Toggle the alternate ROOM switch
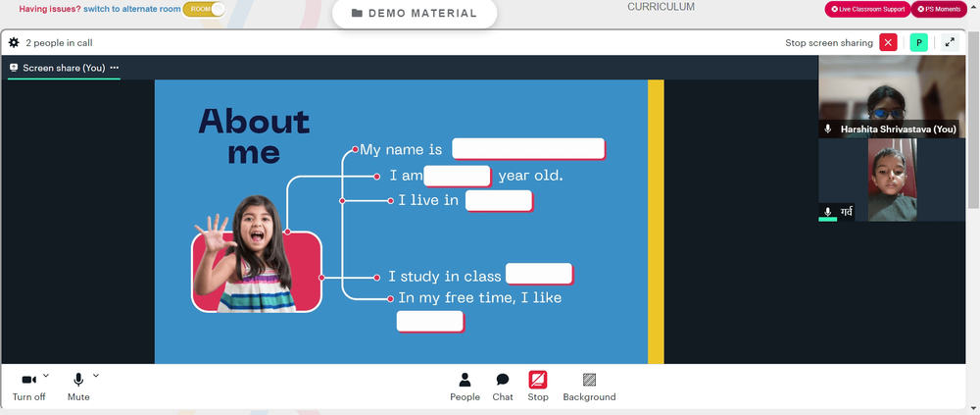The height and width of the screenshot is (415, 980). (204, 10)
